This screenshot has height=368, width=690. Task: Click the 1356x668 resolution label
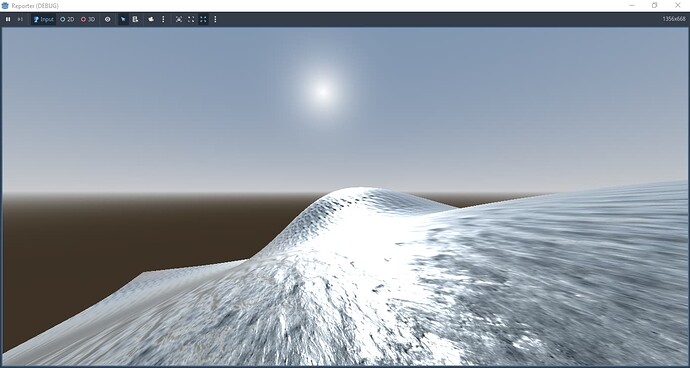click(674, 19)
